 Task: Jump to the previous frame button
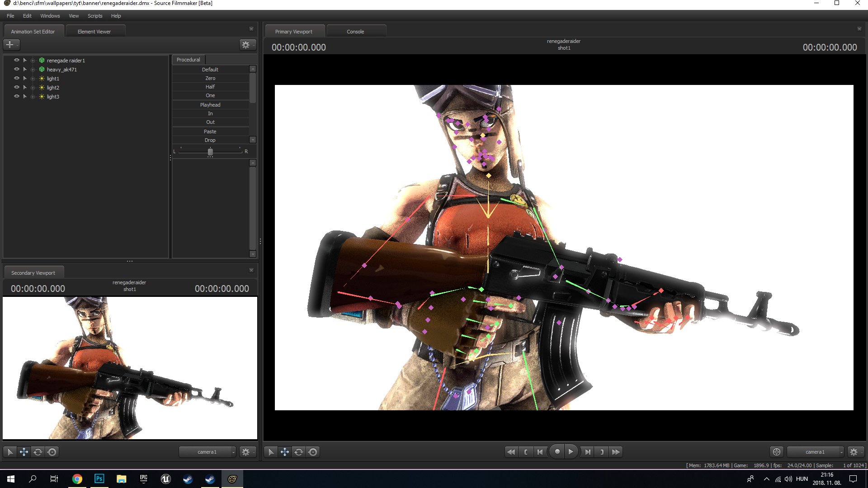(x=540, y=452)
